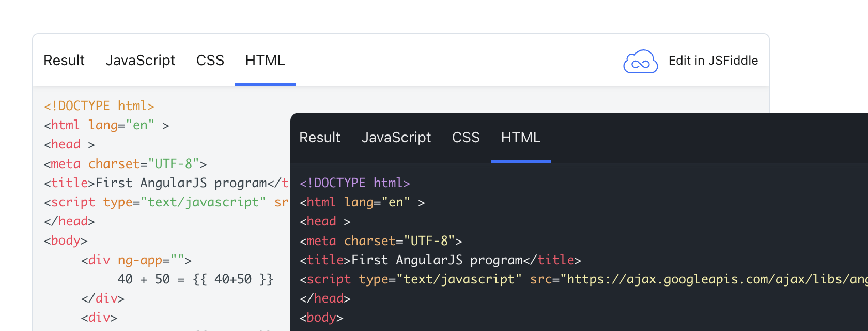Open Edit in JSFiddle link
Image resolution: width=868 pixels, height=331 pixels.
(713, 61)
